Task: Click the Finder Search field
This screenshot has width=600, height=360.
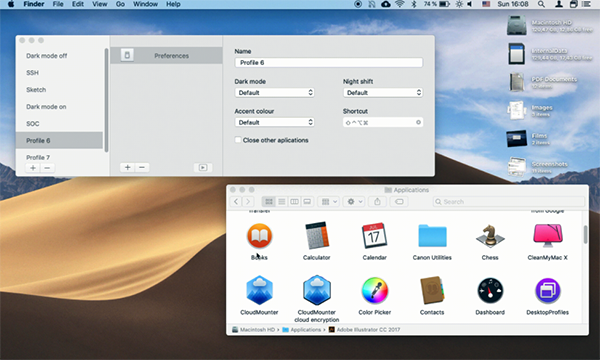Action: 509,202
